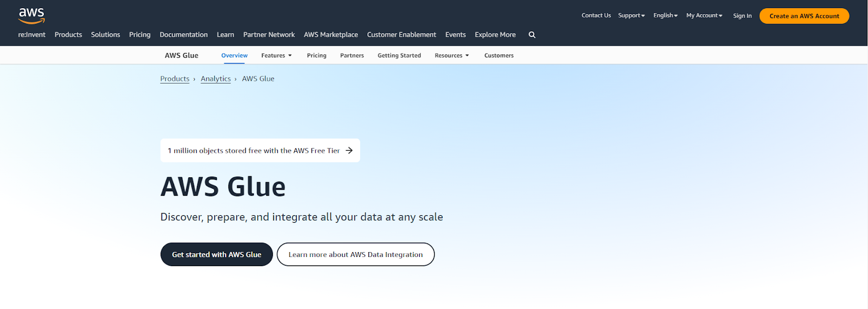Expand the Resources dropdown
868x309 pixels.
click(x=452, y=55)
